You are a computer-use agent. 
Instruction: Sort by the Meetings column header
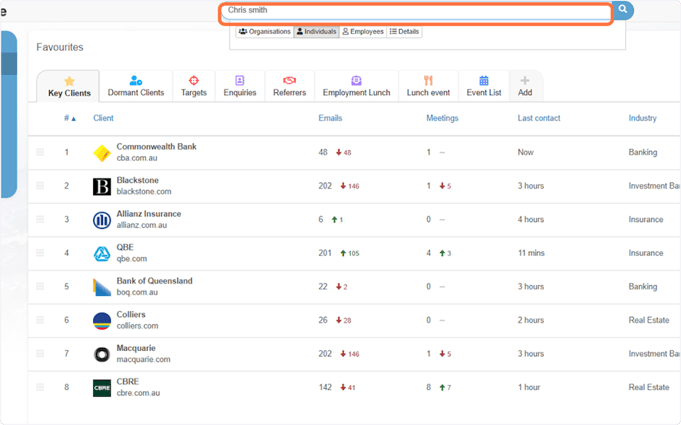pyautogui.click(x=442, y=118)
